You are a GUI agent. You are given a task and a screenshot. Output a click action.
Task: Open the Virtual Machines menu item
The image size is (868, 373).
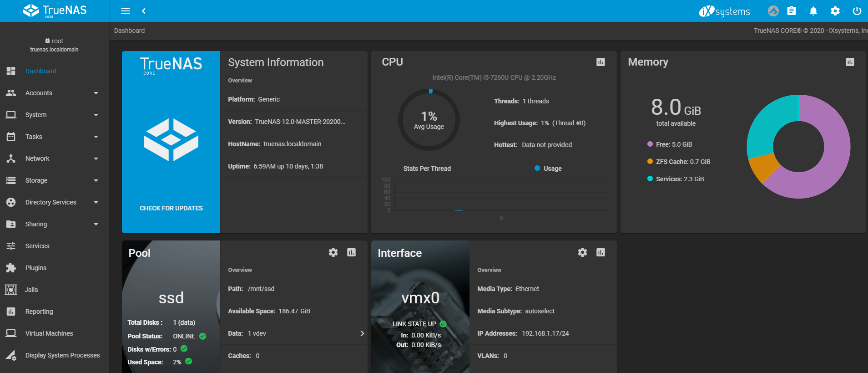(55, 333)
